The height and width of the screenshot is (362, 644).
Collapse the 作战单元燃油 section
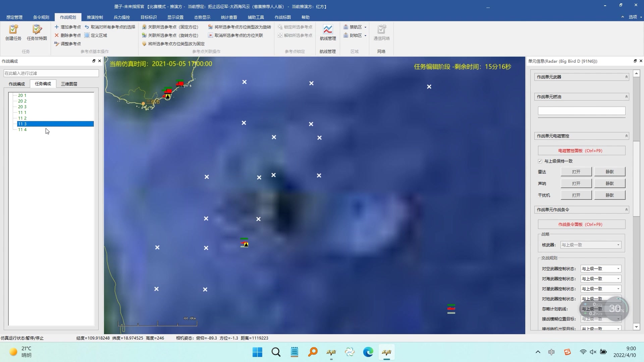(x=626, y=97)
